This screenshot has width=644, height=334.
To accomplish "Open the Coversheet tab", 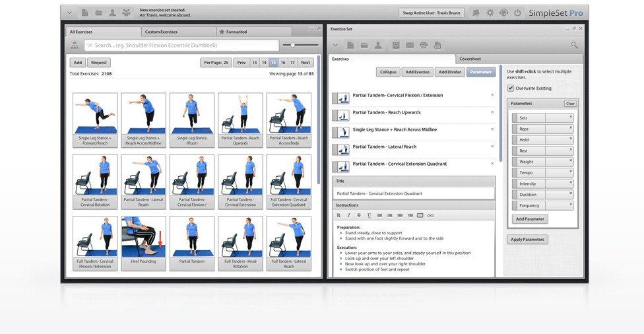I will 519,59.
